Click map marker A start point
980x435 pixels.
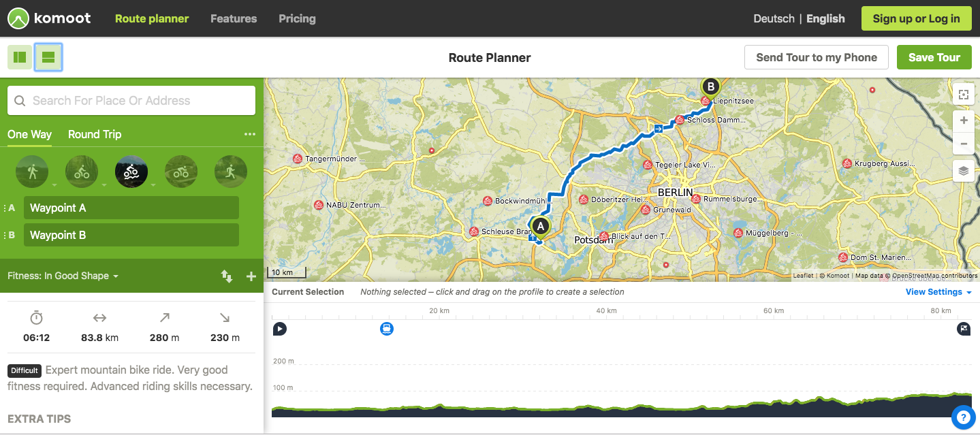click(x=540, y=225)
